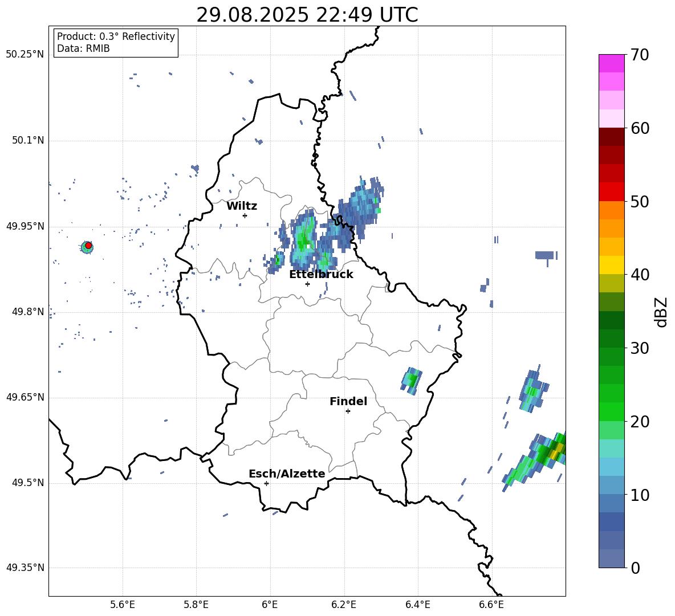Image resolution: width=675 pixels, height=616 pixels.
Task: Click the dark maroon colorbar swatch below 60
Action: (611, 137)
